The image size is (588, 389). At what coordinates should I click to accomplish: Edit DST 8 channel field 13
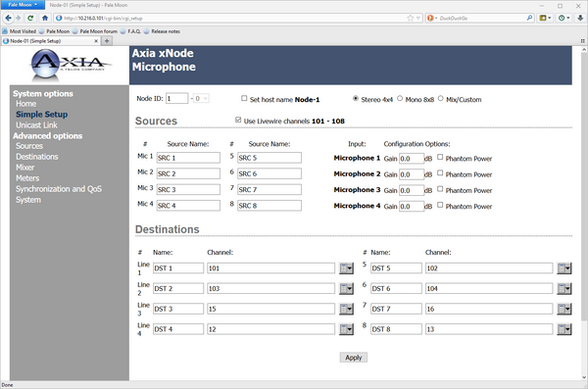489,329
